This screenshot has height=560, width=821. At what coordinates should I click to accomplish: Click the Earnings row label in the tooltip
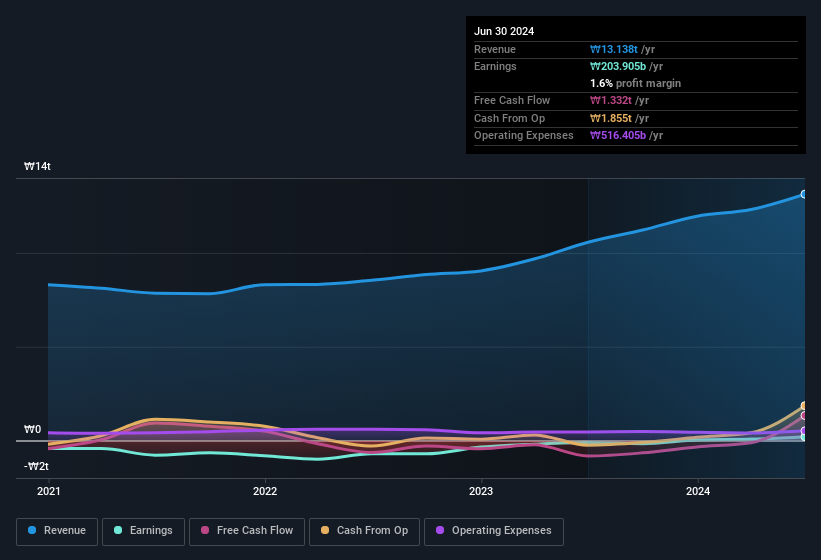495,66
